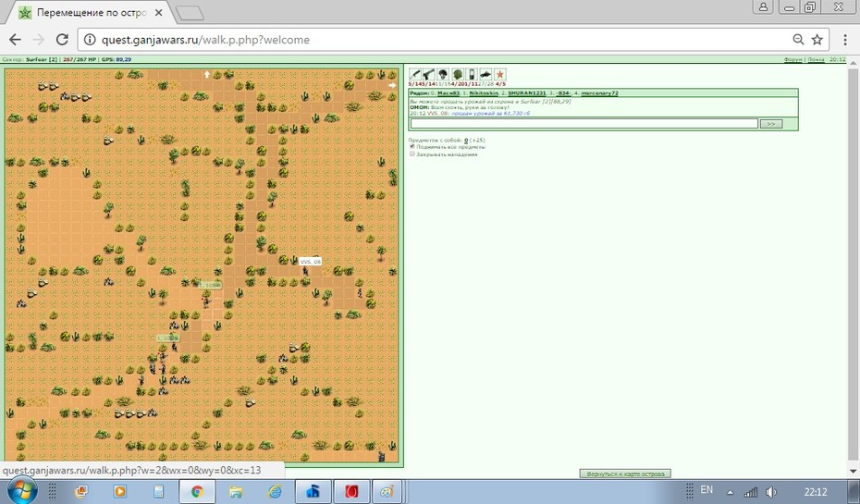Focus the chat message input field

coord(584,124)
